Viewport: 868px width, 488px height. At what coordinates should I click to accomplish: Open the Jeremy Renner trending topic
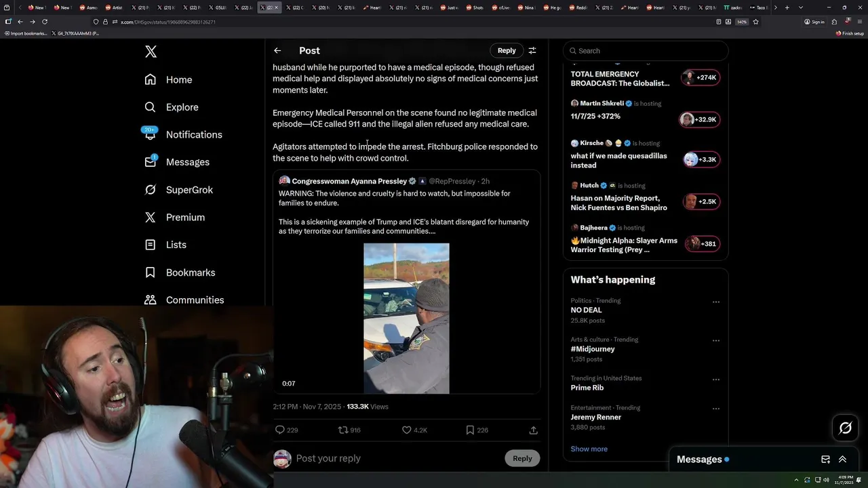(595, 417)
